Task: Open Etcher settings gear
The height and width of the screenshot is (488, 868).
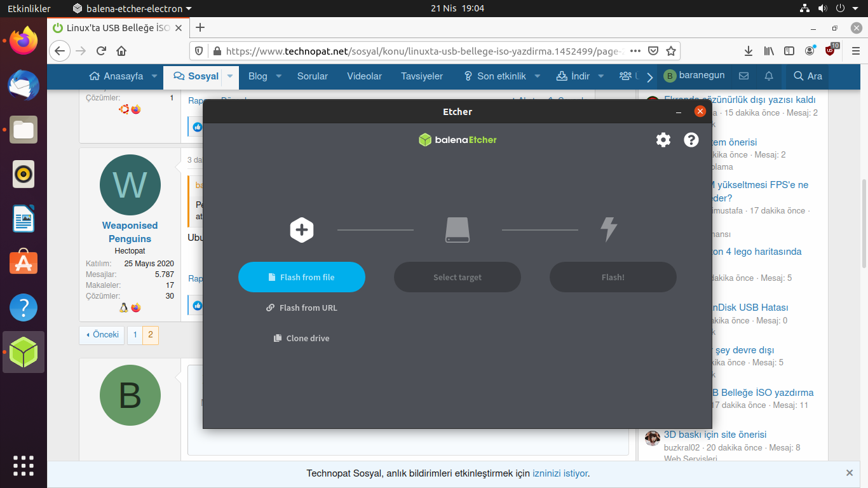Action: coord(663,140)
